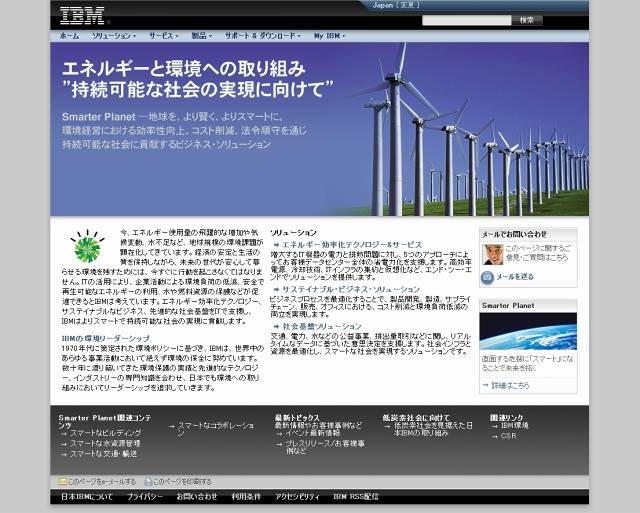
Task: Open 日本IBMについて in bottom bar
Action: 87,497
